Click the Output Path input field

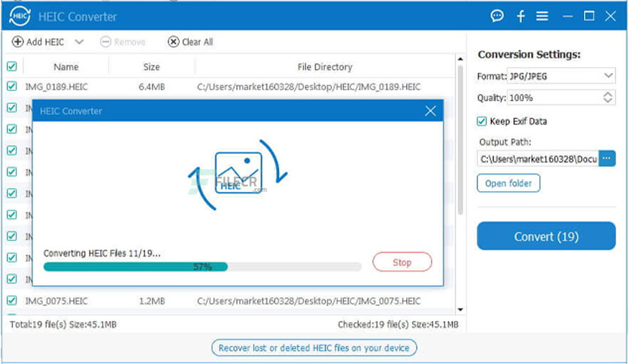click(537, 159)
